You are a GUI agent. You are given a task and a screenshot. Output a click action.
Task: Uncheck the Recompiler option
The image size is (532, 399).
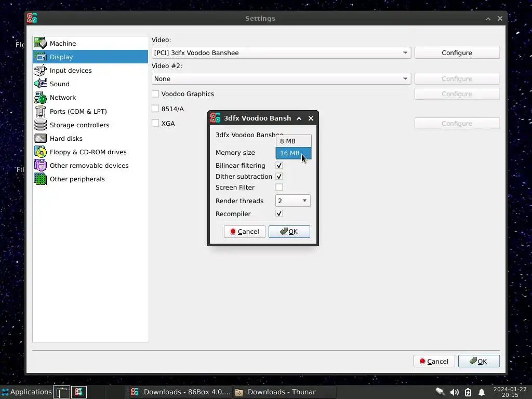coord(279,214)
